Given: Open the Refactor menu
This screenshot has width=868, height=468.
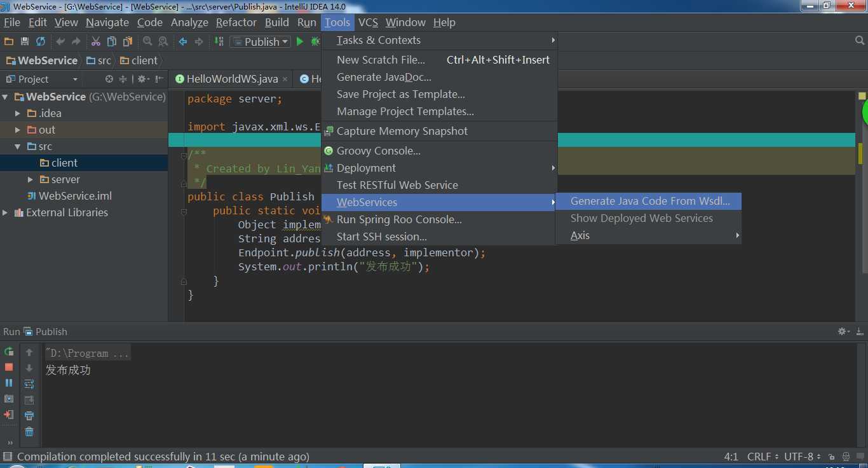Looking at the screenshot, I should (x=236, y=22).
